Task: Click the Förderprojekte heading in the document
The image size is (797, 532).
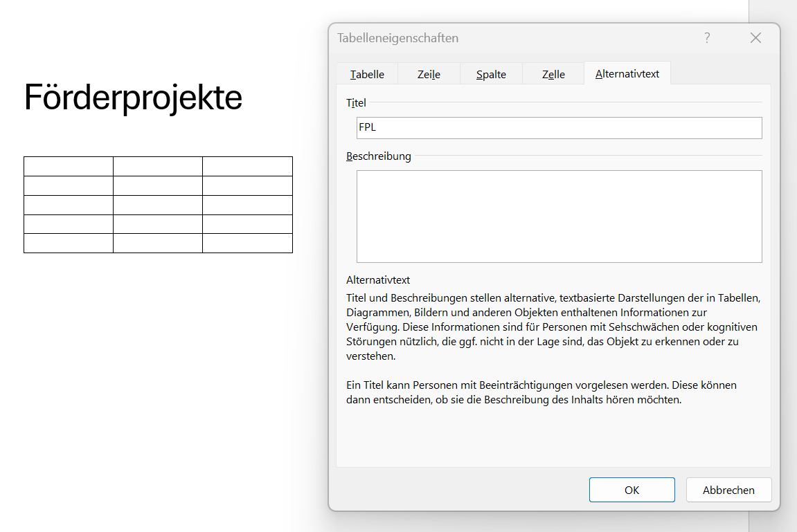Action: tap(133, 97)
